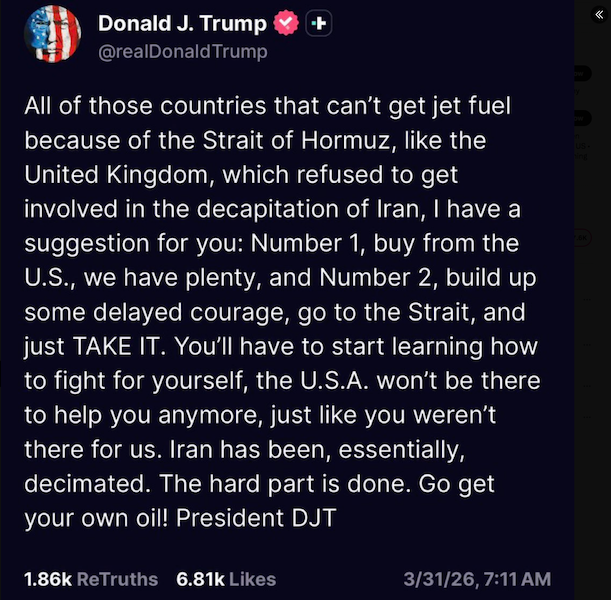Viewport: 611px width, 600px height.
Task: Click the red verified checkmark badge
Action: (x=287, y=25)
